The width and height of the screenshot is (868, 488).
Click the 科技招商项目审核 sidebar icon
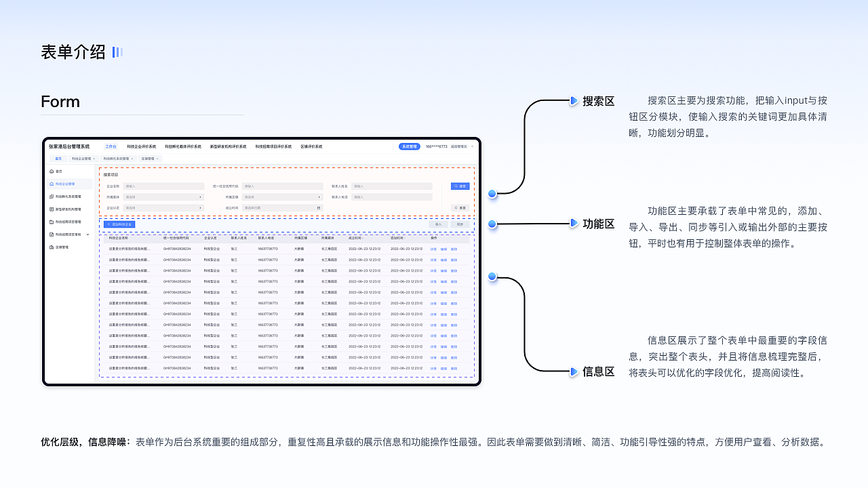tap(52, 235)
